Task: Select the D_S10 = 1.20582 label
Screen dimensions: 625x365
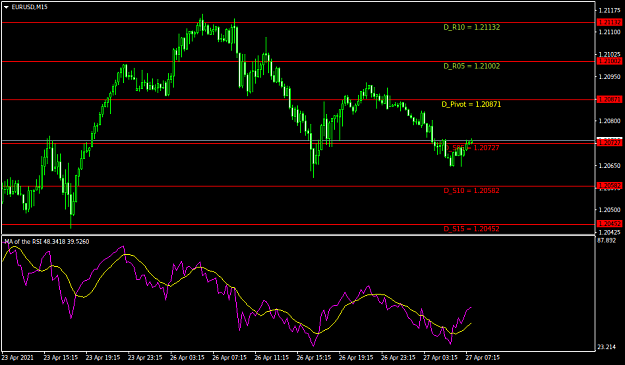Action: point(472,190)
